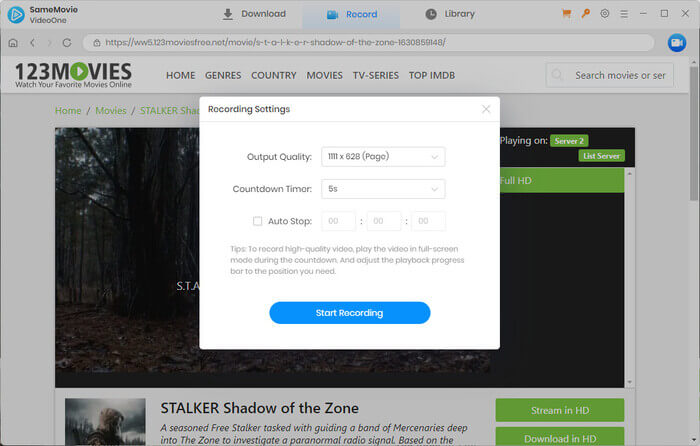Open TOP IMDB in 123Movies menu

432,75
